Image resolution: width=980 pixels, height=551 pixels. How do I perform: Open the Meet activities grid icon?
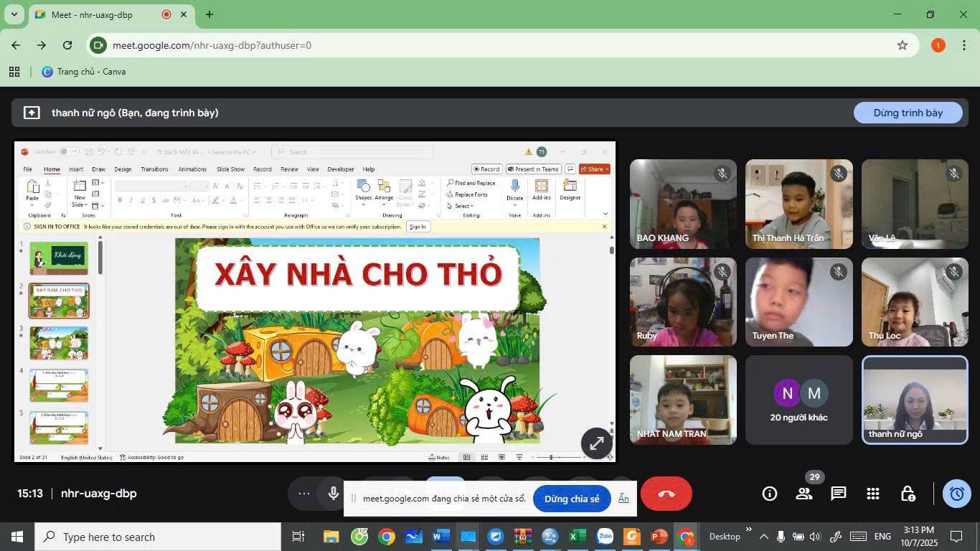(872, 494)
